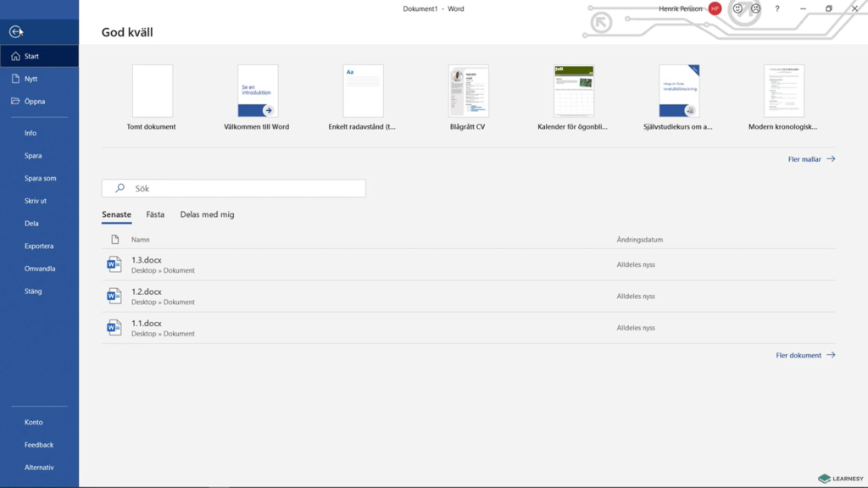Click the Henrik Persson account name
The height and width of the screenshot is (488, 868).
click(x=681, y=8)
